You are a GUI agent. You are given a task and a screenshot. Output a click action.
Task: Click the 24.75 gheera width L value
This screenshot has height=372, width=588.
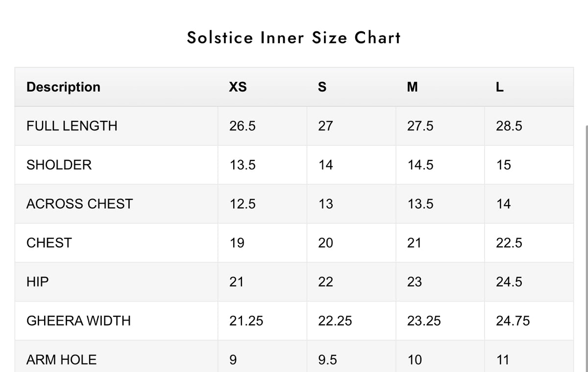click(x=513, y=321)
